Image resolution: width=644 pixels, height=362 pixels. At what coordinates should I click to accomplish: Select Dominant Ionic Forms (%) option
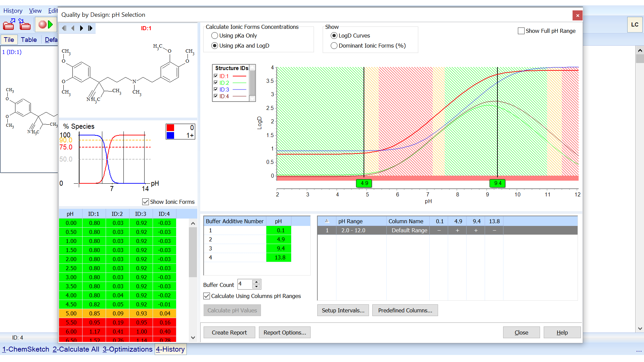coord(334,46)
